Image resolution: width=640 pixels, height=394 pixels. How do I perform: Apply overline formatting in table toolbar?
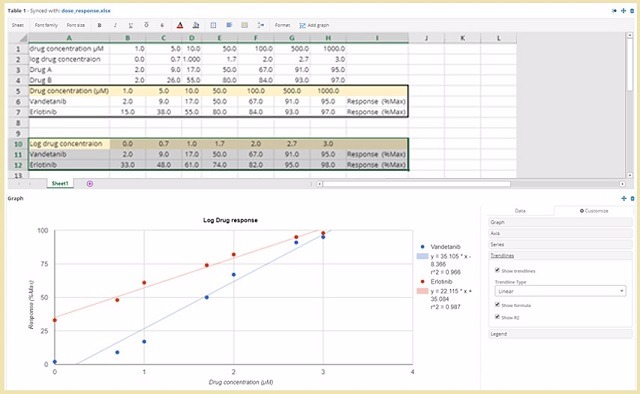[x=146, y=25]
